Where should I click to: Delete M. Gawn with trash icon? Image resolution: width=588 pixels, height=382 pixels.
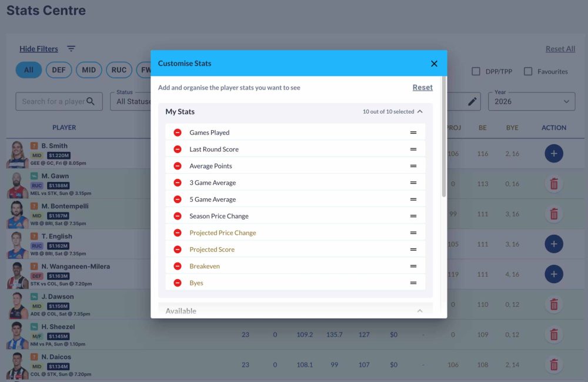pos(553,184)
